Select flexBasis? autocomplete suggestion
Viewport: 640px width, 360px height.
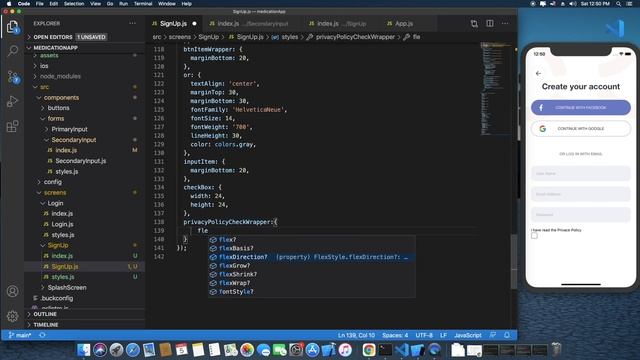[312, 248]
